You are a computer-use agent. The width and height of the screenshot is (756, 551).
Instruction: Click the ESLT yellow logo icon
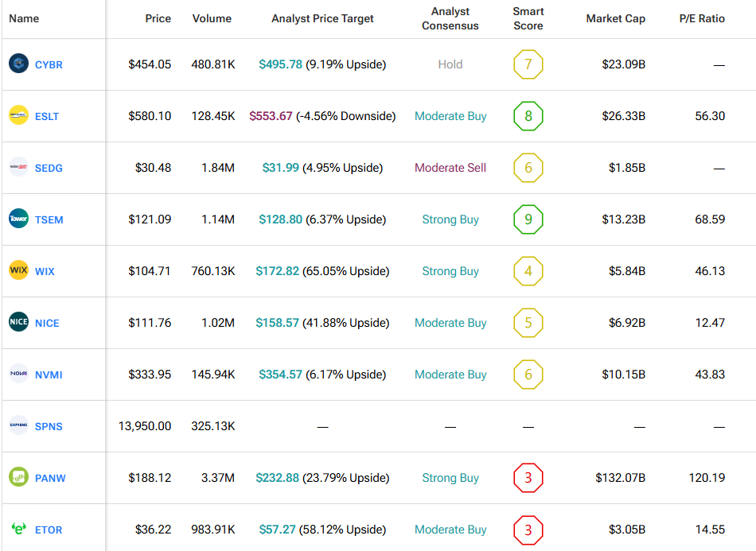coord(18,116)
